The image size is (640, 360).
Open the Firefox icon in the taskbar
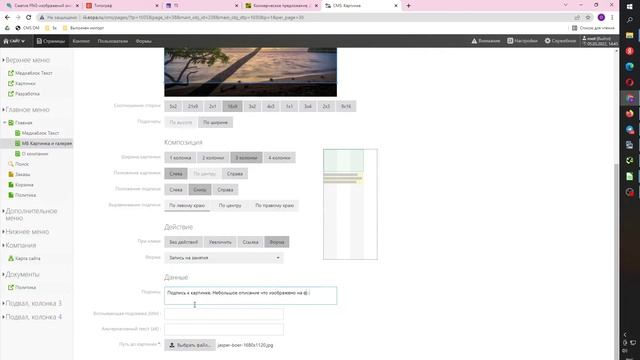(629, 113)
